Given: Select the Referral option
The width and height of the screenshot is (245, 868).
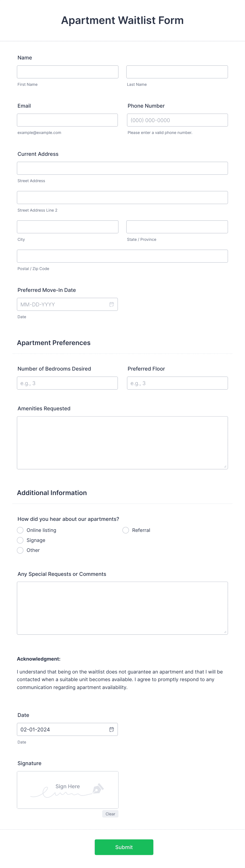Looking at the screenshot, I should click(x=126, y=530).
